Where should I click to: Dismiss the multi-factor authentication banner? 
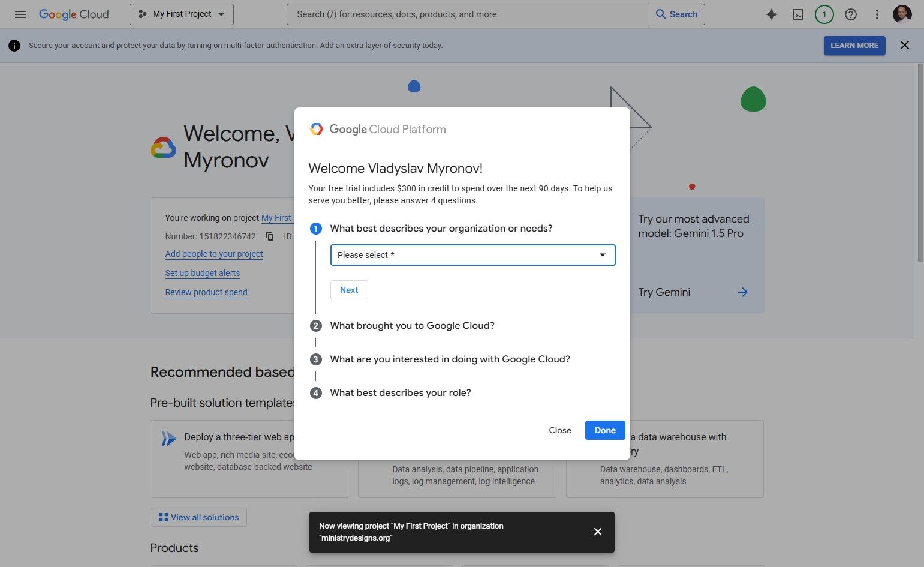coord(905,45)
